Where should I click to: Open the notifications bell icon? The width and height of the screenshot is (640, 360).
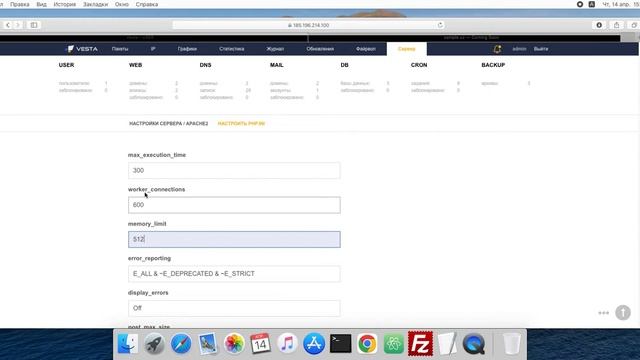tap(497, 49)
